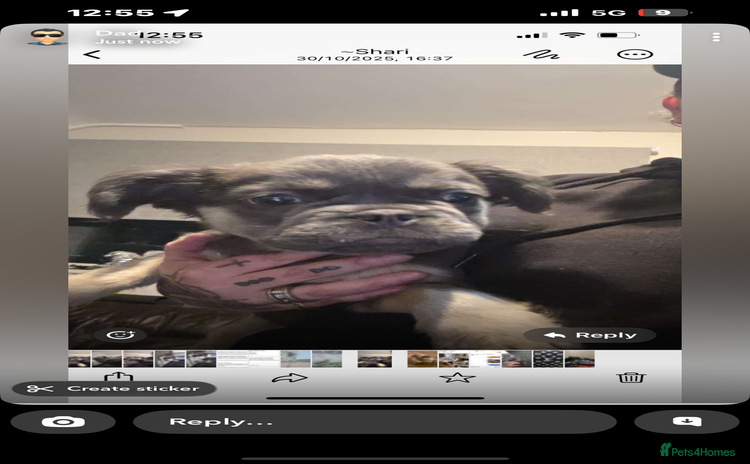This screenshot has height=464, width=750.
Task: Open the scribble draw tool
Action: 541,55
